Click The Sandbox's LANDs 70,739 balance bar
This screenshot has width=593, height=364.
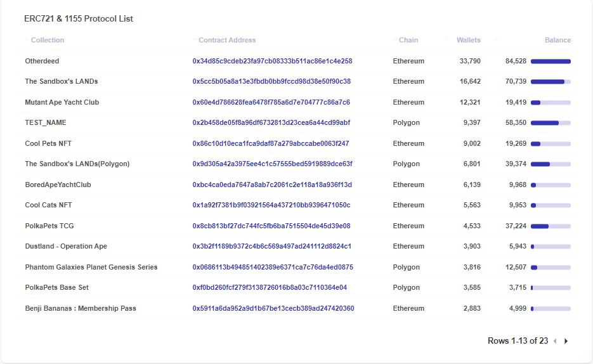[551, 82]
